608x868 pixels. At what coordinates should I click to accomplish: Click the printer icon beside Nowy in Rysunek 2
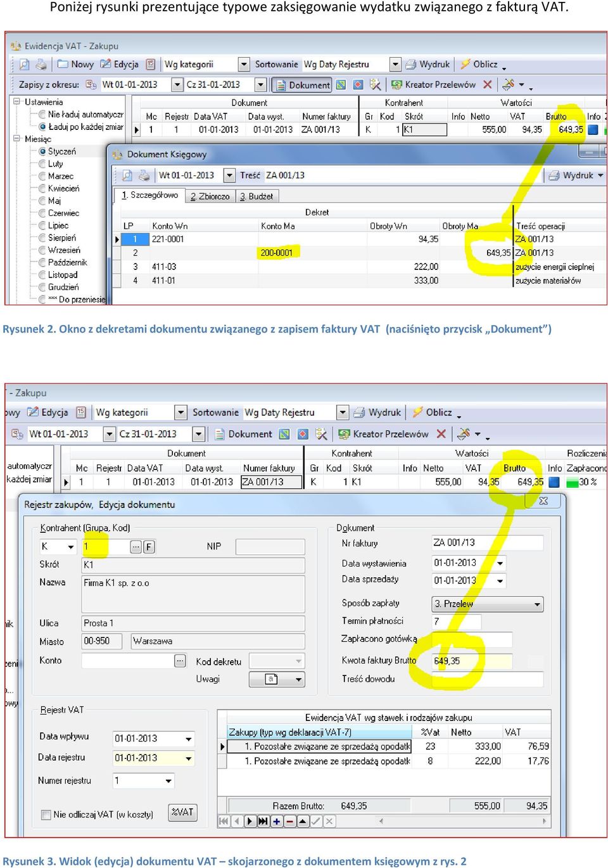pos(41,64)
